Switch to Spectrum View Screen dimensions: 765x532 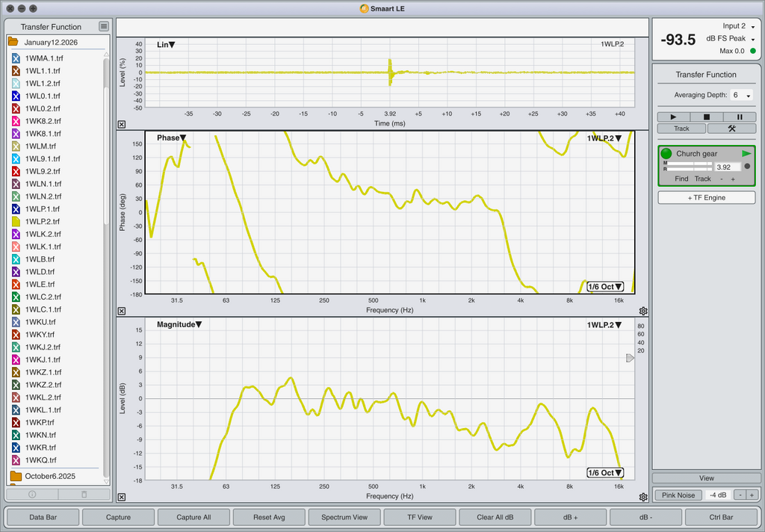pyautogui.click(x=344, y=517)
